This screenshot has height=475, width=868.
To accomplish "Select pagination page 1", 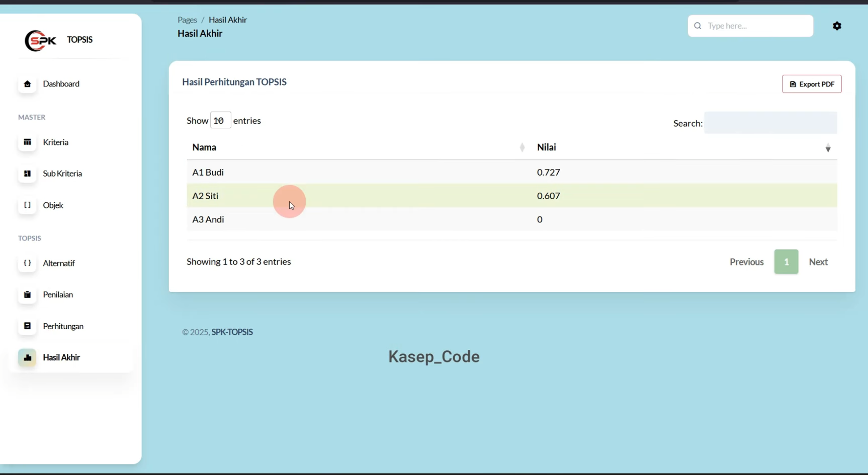I will click(786, 262).
